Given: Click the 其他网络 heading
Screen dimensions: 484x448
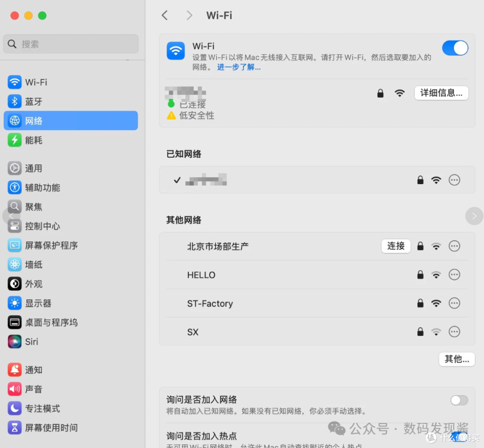Looking at the screenshot, I should tap(184, 220).
